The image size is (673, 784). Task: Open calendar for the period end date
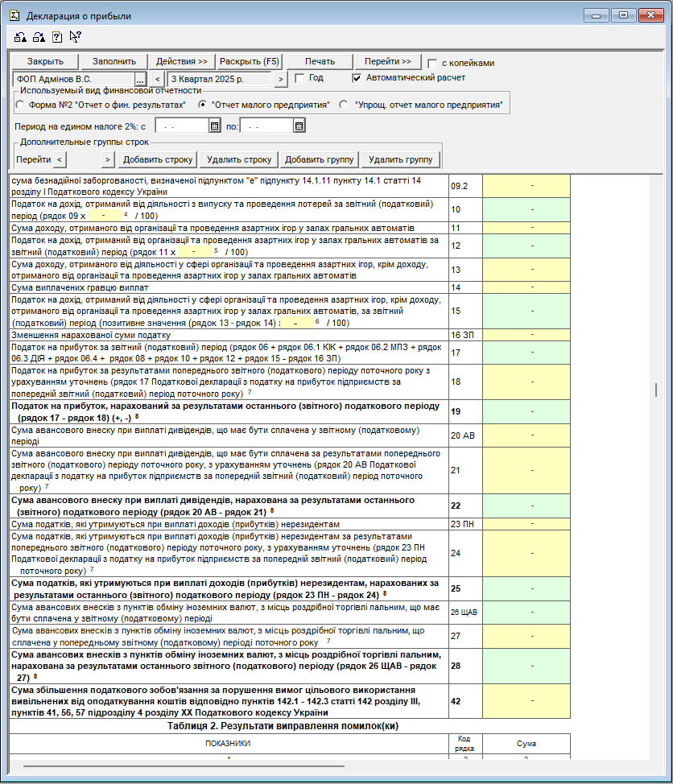pos(299,126)
